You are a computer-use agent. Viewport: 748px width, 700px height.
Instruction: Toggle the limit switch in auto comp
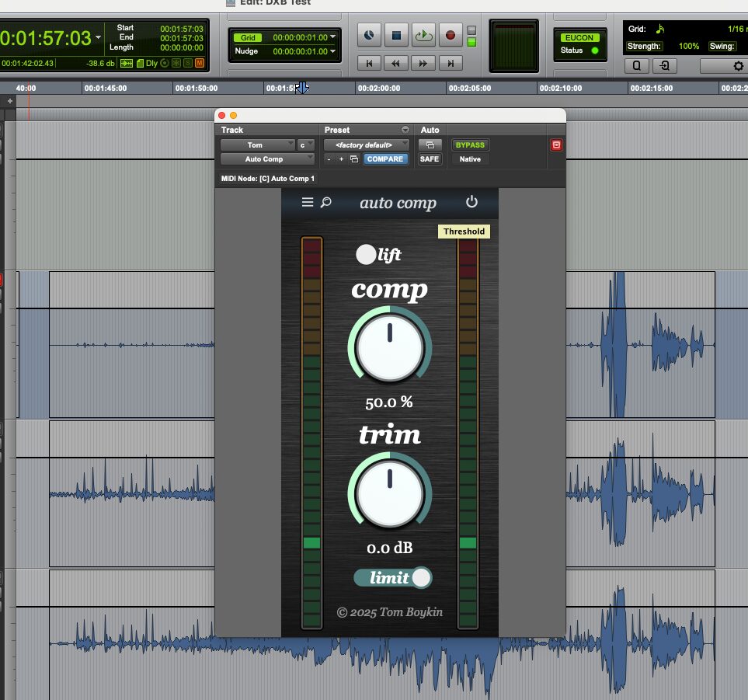tap(392, 578)
